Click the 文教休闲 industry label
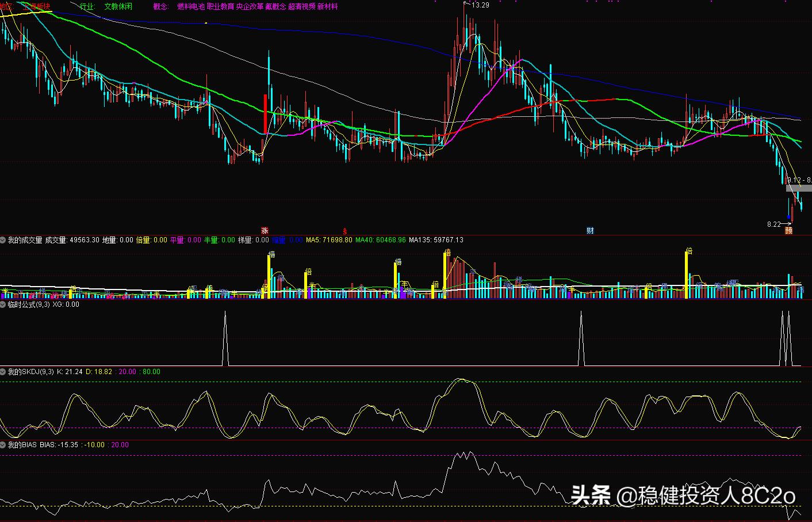The image size is (812, 522). pyautogui.click(x=118, y=7)
